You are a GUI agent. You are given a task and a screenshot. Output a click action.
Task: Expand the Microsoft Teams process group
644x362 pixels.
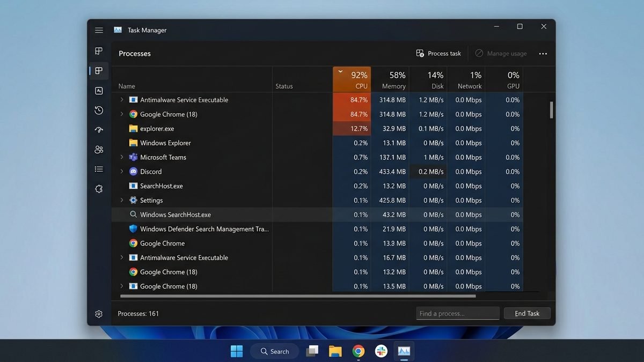click(x=122, y=157)
